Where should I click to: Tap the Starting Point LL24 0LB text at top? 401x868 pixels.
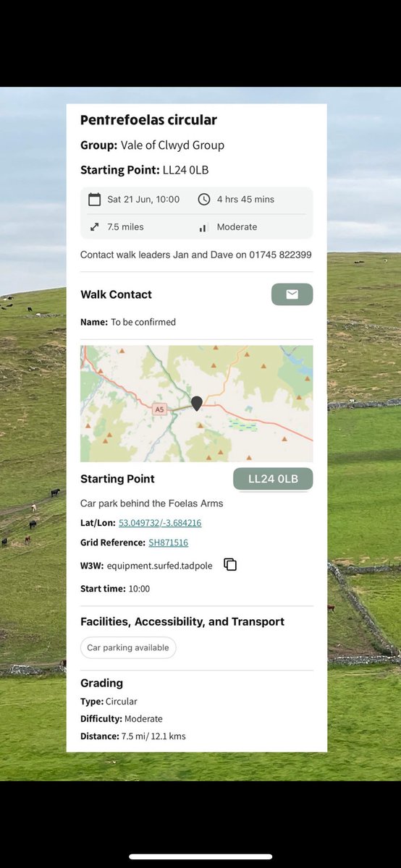pyautogui.click(x=145, y=171)
